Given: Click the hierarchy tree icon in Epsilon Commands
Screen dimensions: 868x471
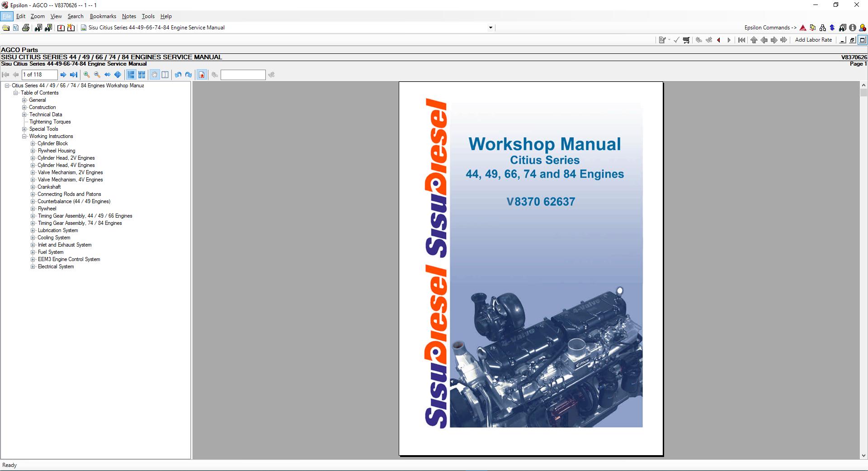Looking at the screenshot, I should point(822,28).
